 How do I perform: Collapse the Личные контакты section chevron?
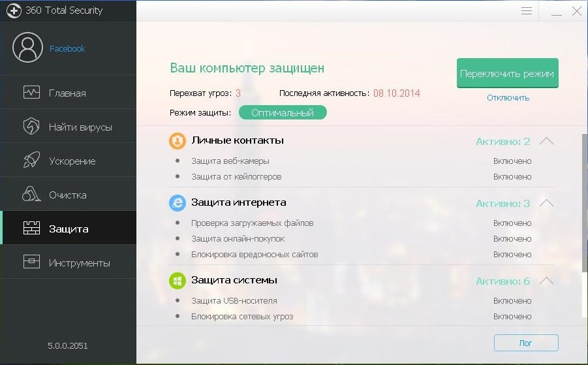click(546, 141)
